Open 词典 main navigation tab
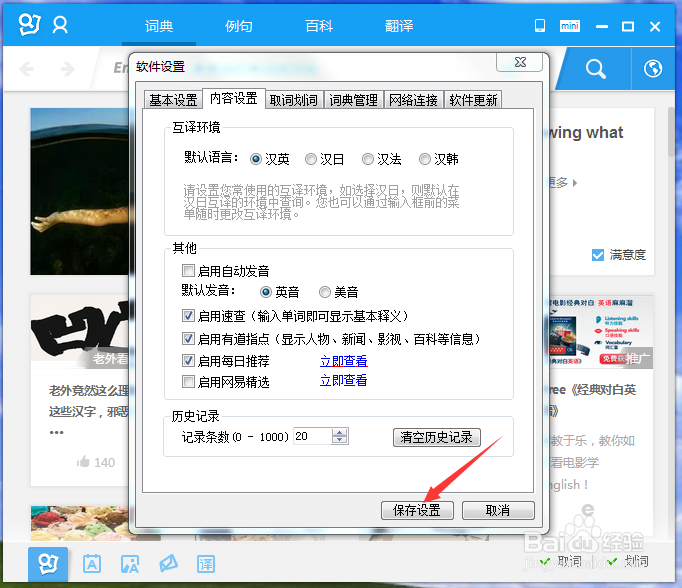682x588 pixels. coord(159,27)
